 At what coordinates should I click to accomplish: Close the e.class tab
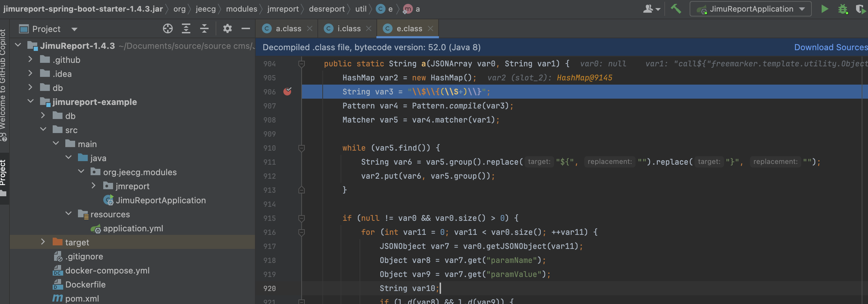[430, 28]
